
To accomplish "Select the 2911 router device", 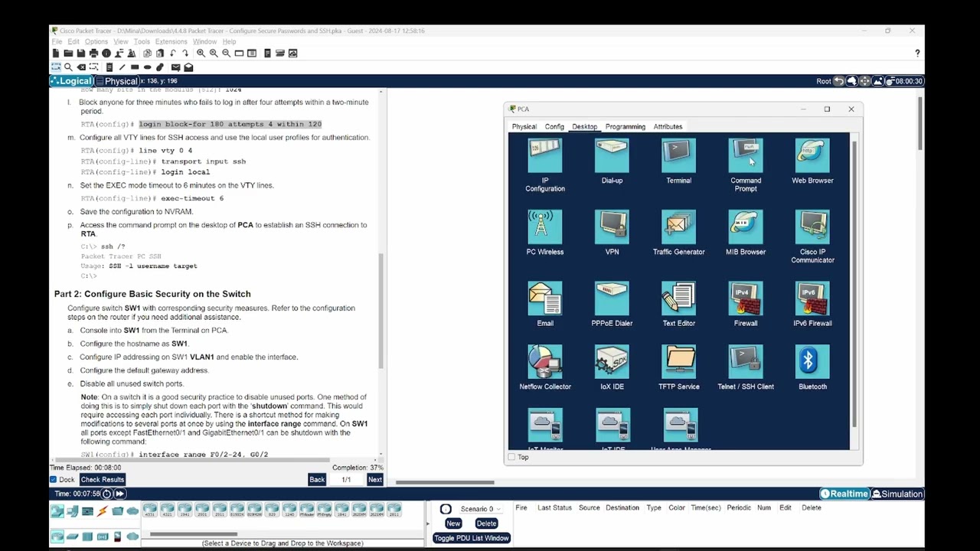I will point(220,510).
